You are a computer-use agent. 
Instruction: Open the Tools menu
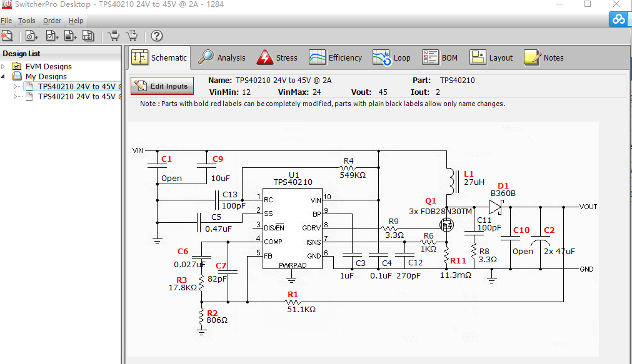coord(27,21)
